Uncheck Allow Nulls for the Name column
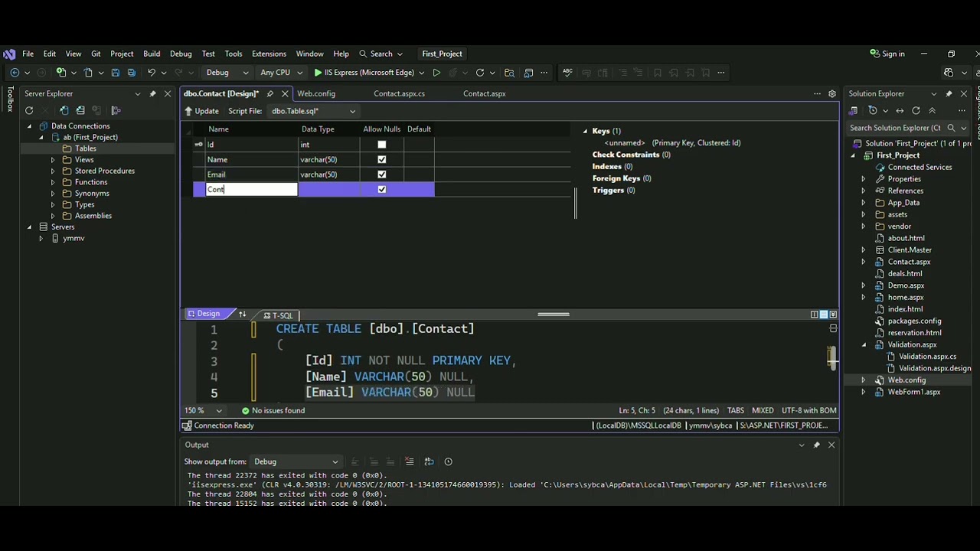 382,159
